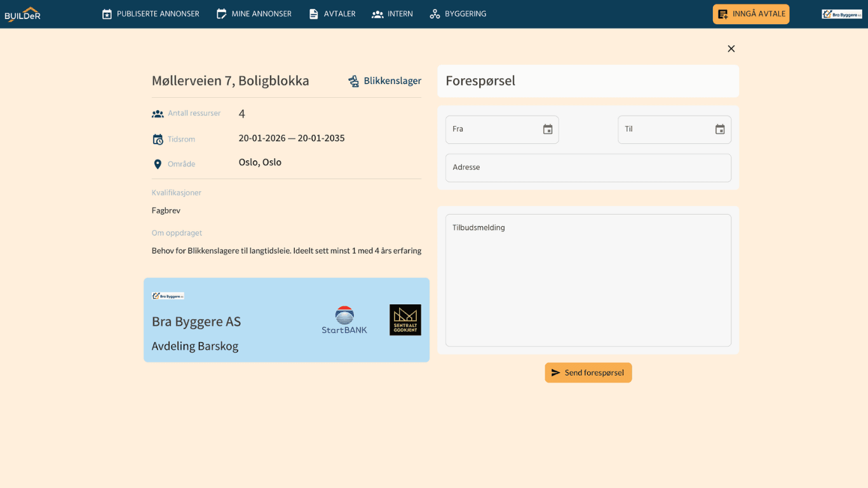
Task: Go to Mine Annonser
Action: [x=254, y=14]
